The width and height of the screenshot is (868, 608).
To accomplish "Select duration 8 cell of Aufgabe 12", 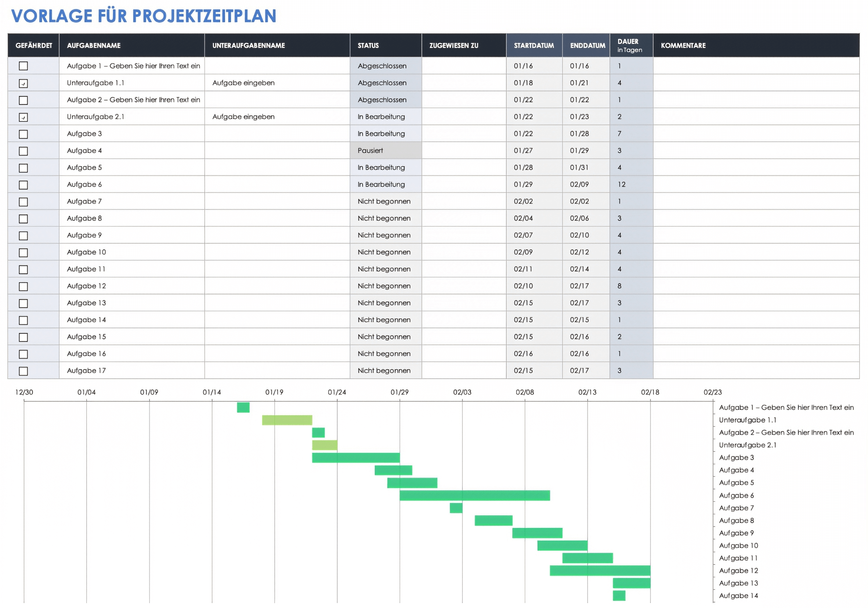I will [x=632, y=286].
